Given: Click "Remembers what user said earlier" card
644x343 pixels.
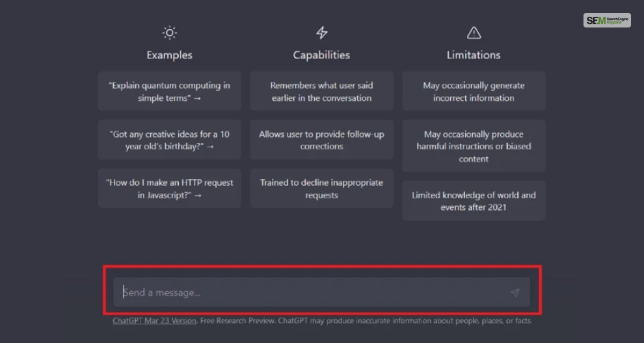Looking at the screenshot, I should (x=321, y=92).
